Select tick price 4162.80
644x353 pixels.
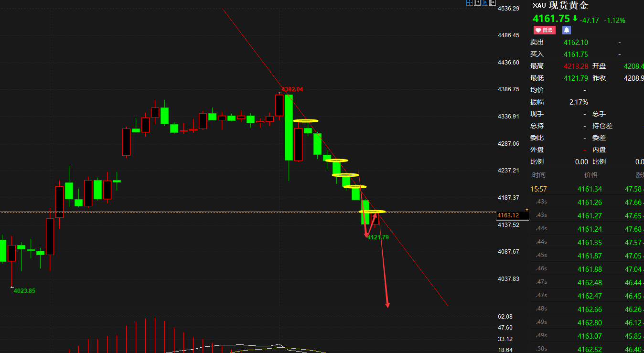[590, 323]
